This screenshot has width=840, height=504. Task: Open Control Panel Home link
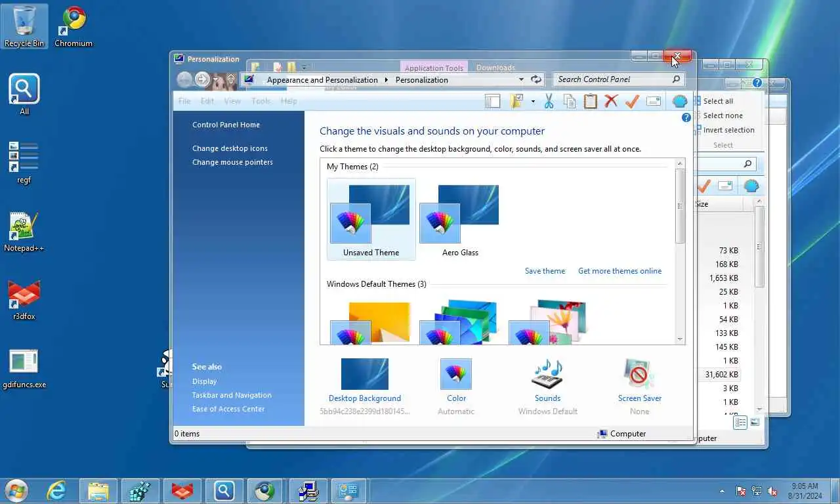226,125
